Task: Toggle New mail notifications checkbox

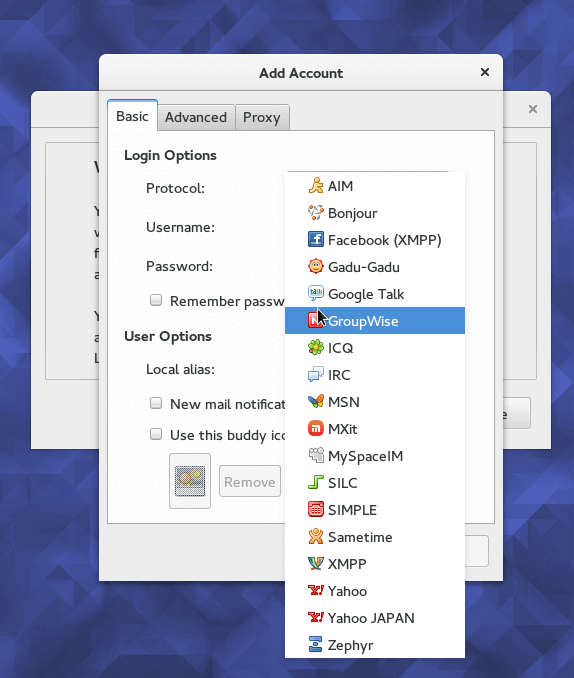Action: pos(156,403)
